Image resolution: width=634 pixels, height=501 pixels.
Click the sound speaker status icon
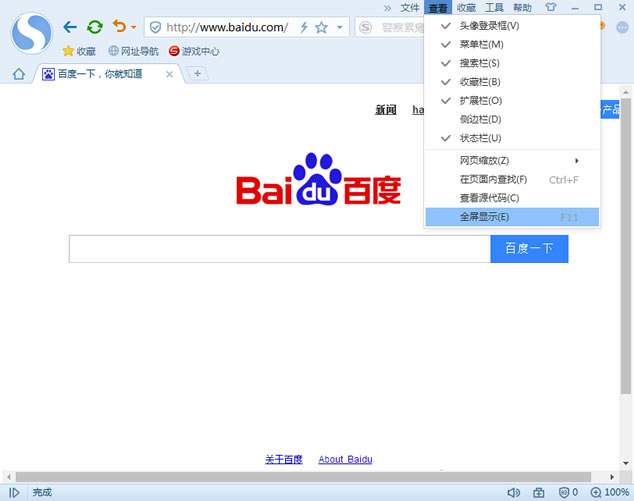514,493
